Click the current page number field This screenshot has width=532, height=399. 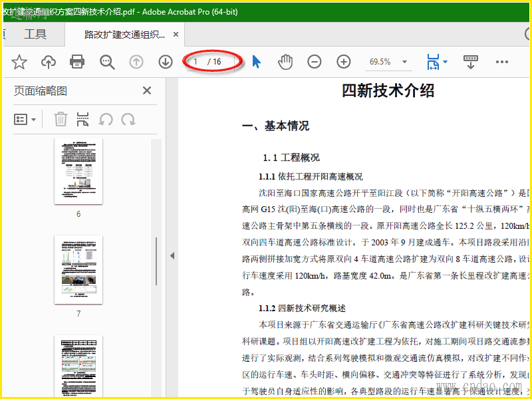(196, 61)
